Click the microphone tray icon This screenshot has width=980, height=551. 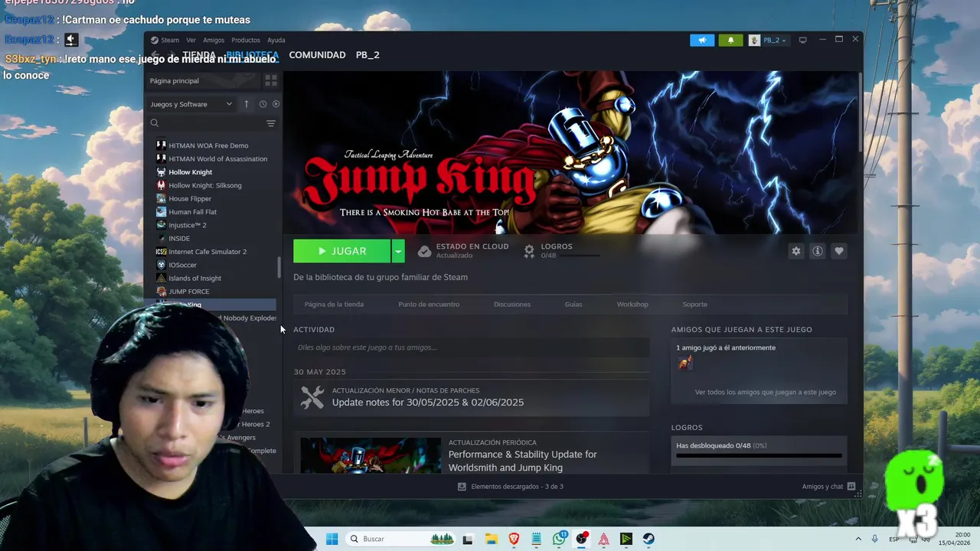click(x=875, y=539)
